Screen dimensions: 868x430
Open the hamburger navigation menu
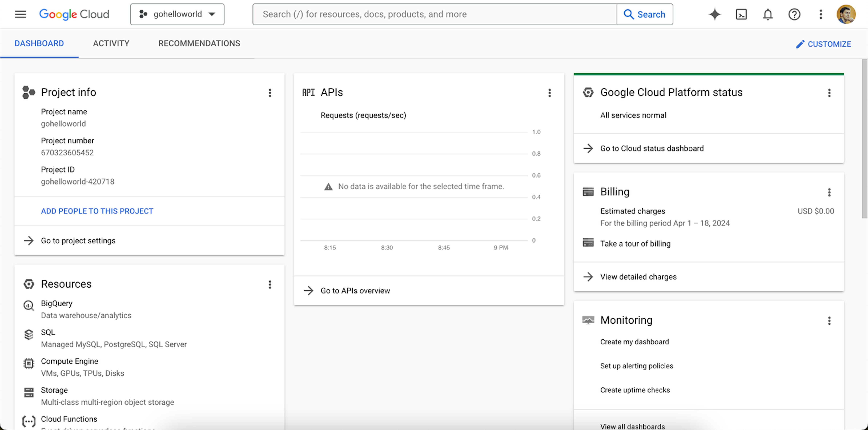tap(20, 14)
